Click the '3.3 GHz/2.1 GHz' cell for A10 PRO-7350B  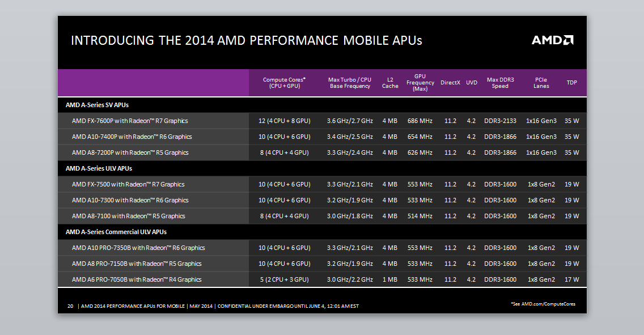pyautogui.click(x=350, y=248)
